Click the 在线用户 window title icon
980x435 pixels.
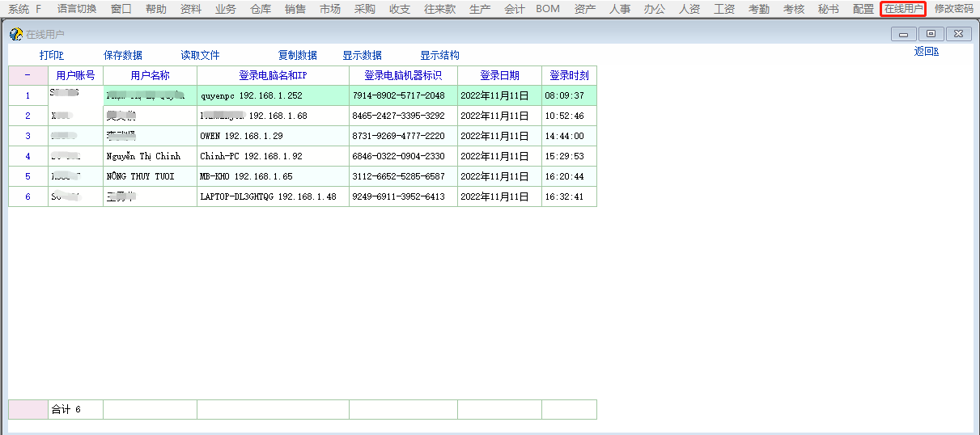[15, 34]
